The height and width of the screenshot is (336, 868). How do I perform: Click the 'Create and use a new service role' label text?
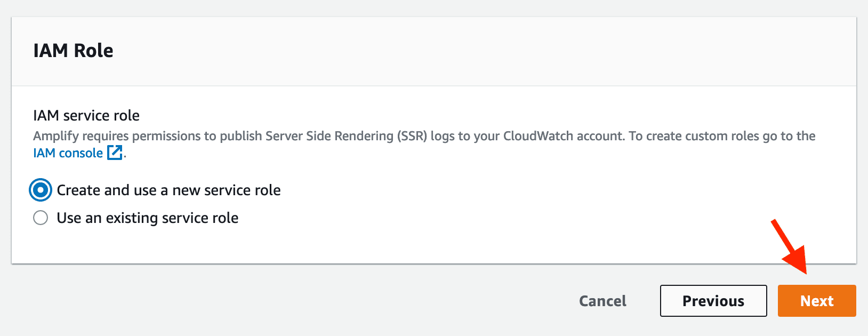click(168, 190)
